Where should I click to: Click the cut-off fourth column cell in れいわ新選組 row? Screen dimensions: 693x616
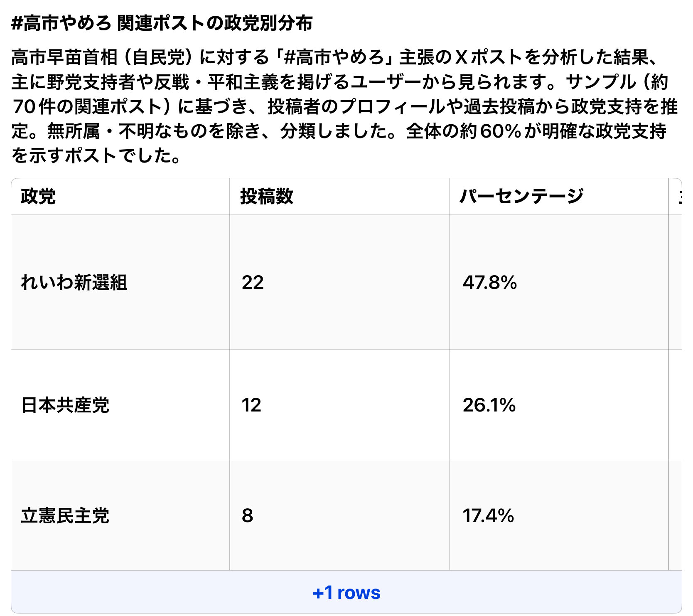pyautogui.click(x=676, y=282)
